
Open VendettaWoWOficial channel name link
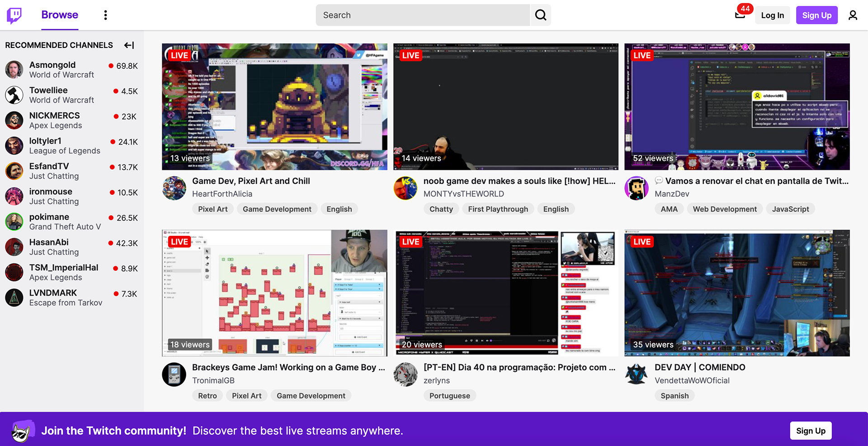pos(692,380)
